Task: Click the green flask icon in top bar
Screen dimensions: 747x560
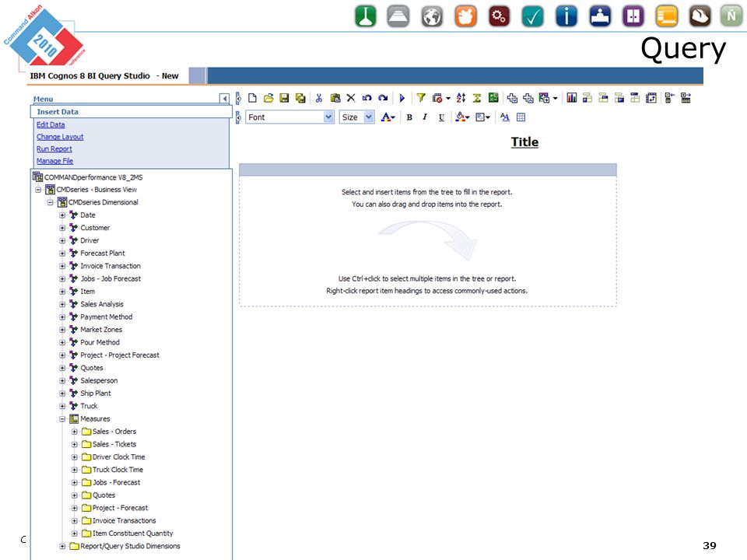Action: click(x=366, y=16)
